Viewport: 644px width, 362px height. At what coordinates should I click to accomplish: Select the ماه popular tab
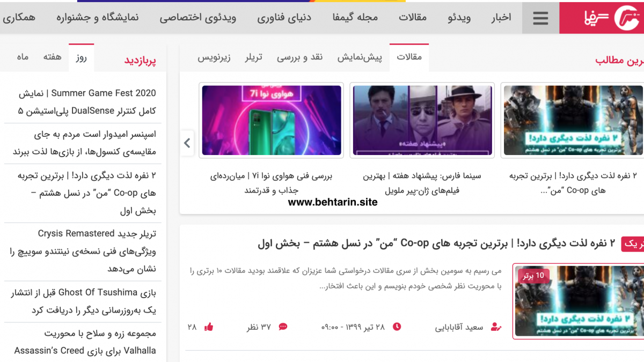22,57
